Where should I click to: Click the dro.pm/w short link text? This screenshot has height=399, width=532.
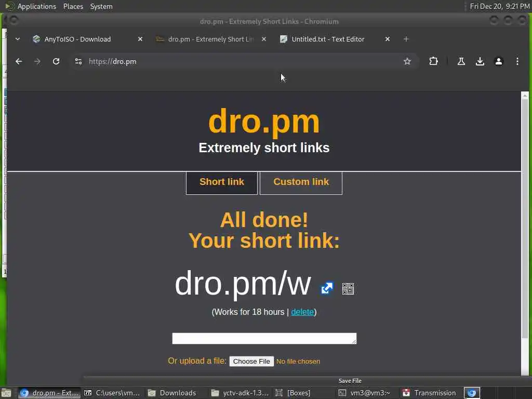(243, 284)
